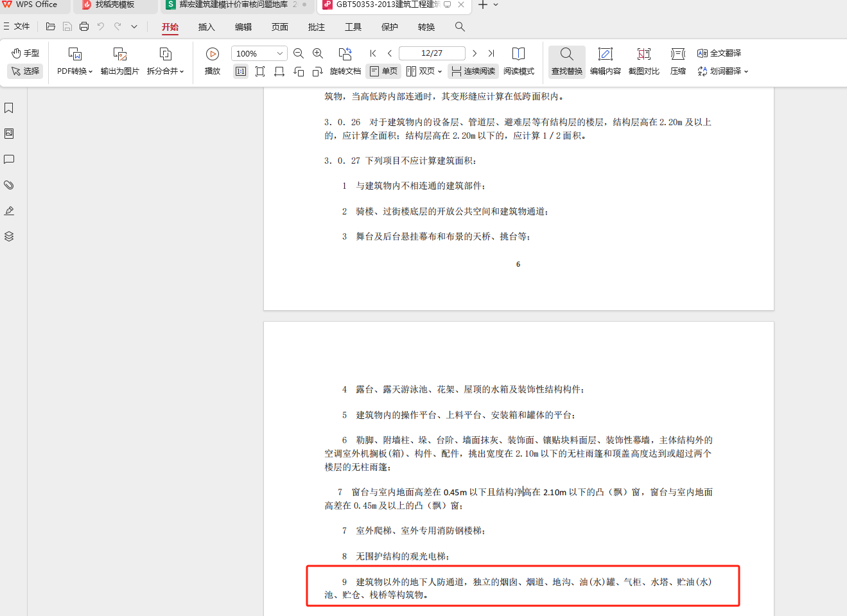This screenshot has width=847, height=616.
Task: Click the actual size 1:1 icon
Action: (x=241, y=71)
